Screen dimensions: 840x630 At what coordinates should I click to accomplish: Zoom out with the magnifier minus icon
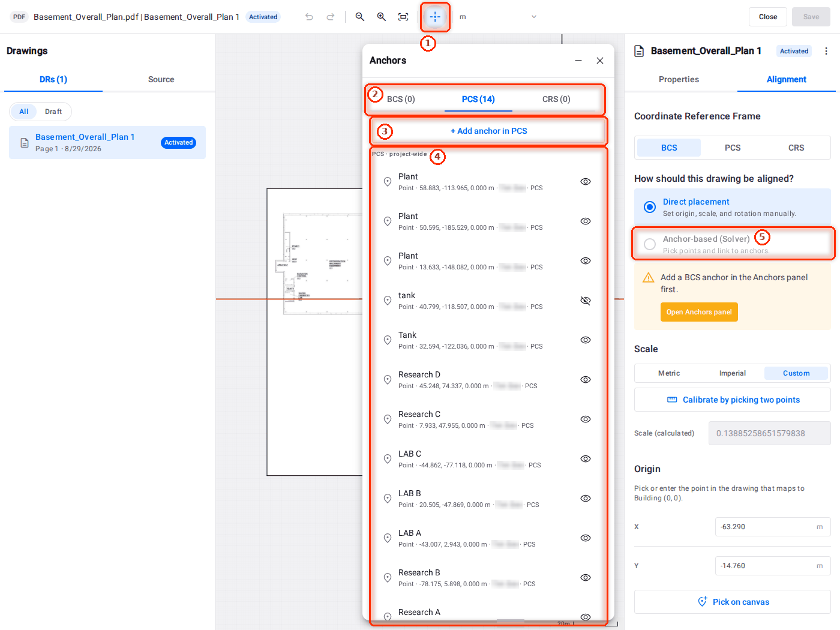[x=360, y=17]
